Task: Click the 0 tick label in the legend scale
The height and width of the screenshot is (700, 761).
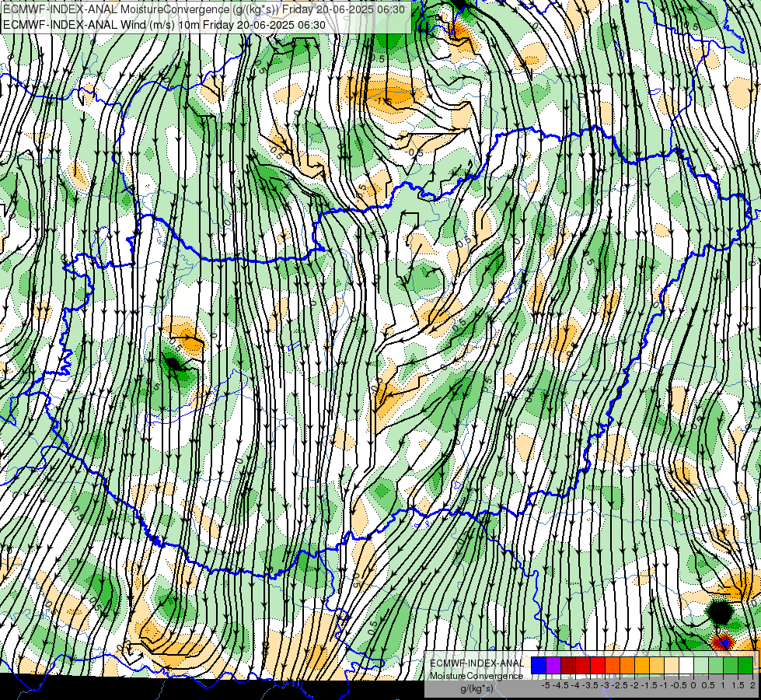Action: [694, 685]
